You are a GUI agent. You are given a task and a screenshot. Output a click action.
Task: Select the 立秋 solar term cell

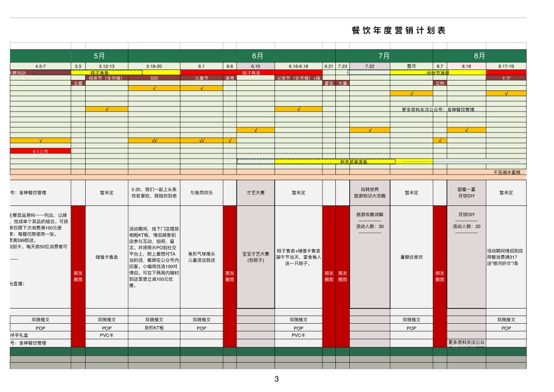(440, 83)
